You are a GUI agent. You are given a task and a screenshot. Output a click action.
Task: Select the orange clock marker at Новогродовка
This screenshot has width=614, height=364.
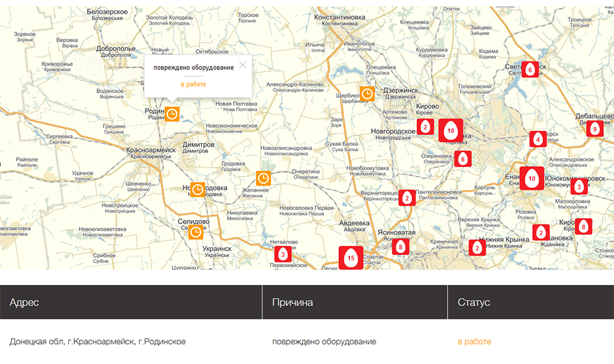(x=197, y=189)
